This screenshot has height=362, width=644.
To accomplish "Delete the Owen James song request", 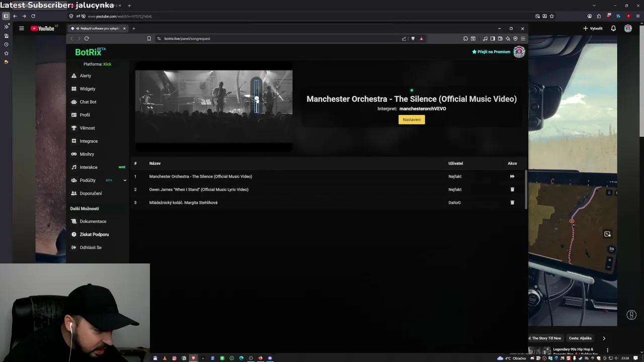I will pyautogui.click(x=512, y=190).
